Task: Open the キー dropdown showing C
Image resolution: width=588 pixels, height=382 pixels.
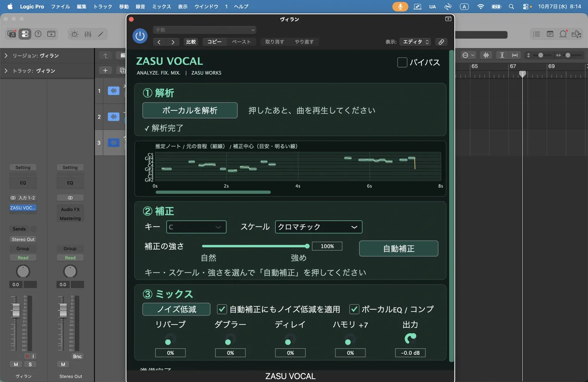Action: (196, 227)
